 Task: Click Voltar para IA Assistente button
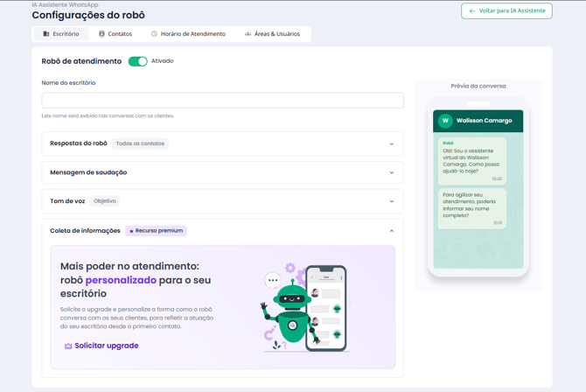click(x=506, y=11)
